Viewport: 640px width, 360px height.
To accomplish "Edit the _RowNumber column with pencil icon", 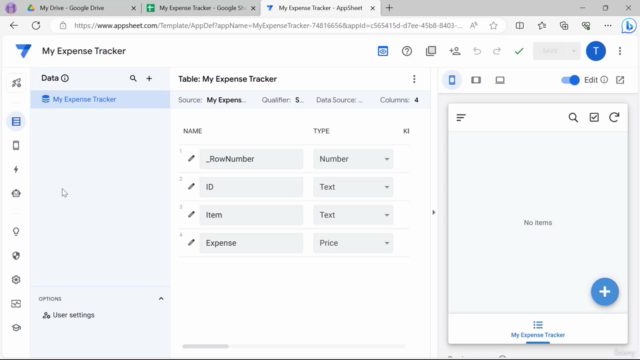I will 191,158.
